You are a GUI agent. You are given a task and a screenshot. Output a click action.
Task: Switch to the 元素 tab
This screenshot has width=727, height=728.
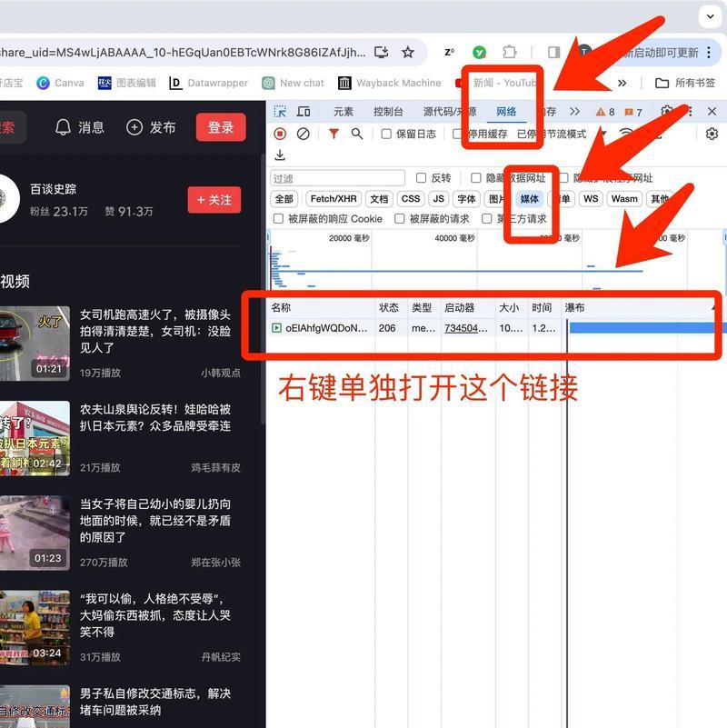[344, 112]
